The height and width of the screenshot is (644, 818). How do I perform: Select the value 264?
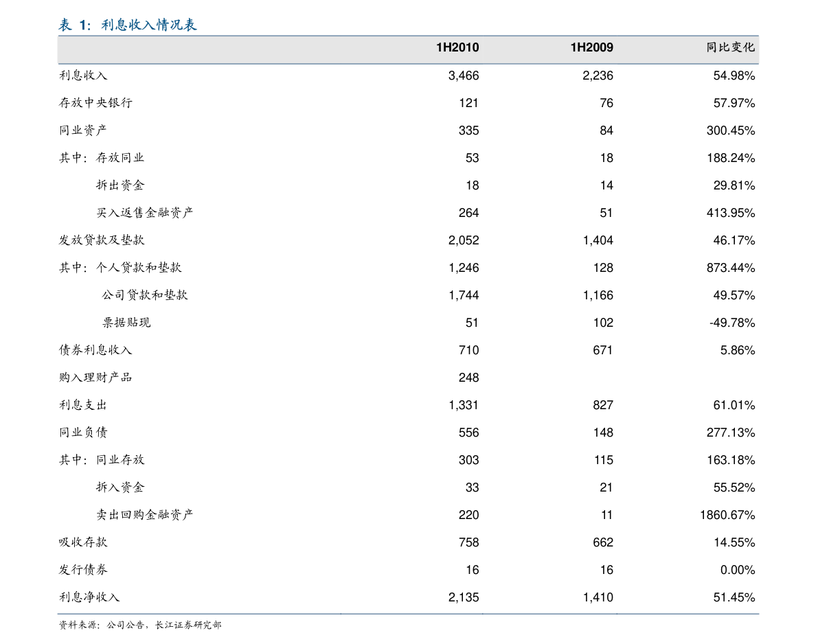point(468,213)
